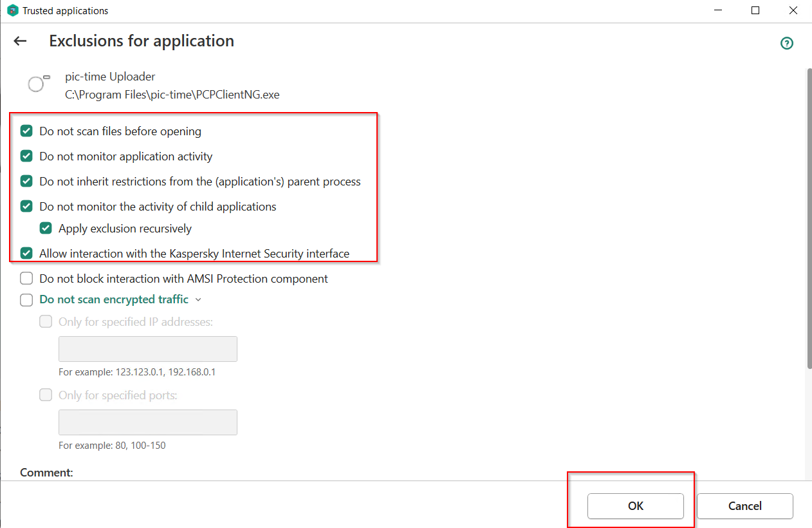The image size is (812, 528).
Task: Check the disabled Only for specified IP addresses box
Action: 46,322
